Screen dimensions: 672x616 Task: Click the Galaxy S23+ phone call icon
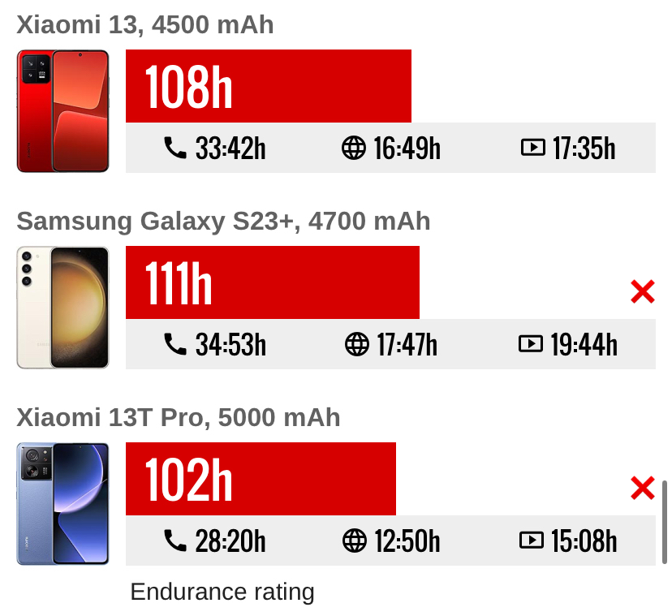[x=175, y=344]
